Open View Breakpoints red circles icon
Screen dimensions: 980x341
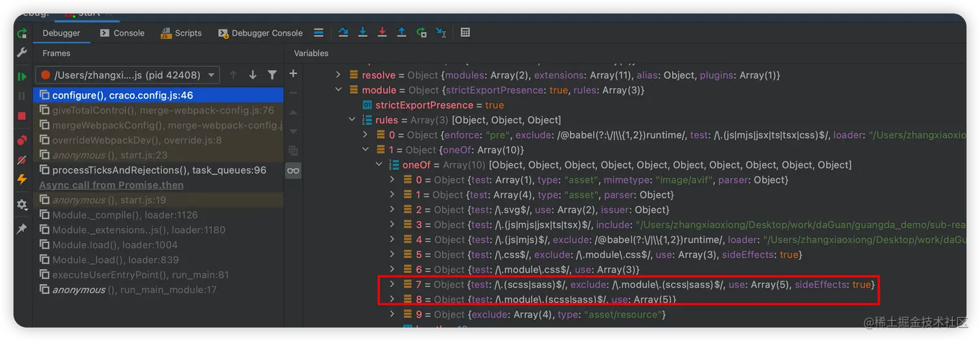pos(22,139)
